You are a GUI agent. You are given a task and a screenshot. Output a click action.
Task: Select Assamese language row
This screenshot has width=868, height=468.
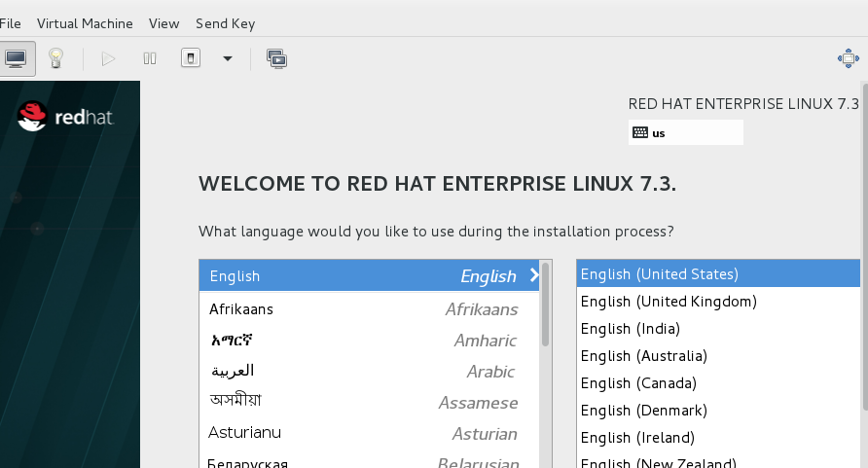tap(369, 402)
